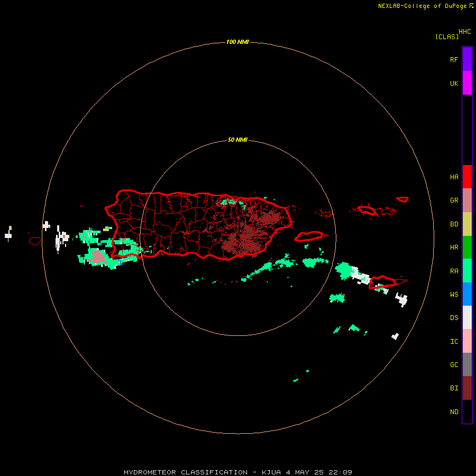
Task: Click the WS legend label
Action: pyautogui.click(x=454, y=295)
